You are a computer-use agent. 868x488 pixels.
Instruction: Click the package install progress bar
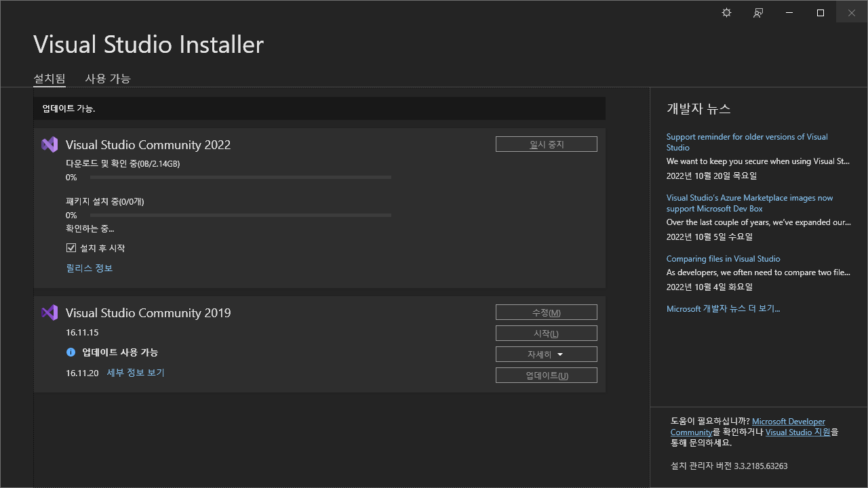(241, 216)
